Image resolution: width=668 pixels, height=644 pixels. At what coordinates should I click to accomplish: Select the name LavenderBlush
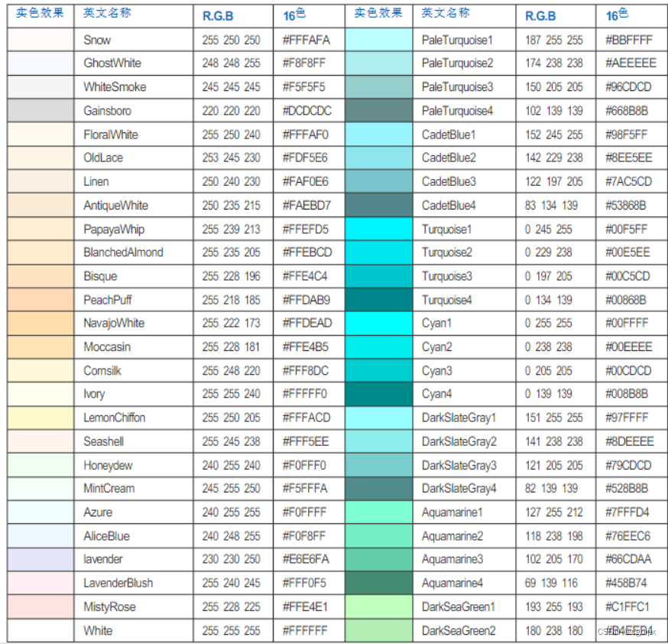click(118, 583)
